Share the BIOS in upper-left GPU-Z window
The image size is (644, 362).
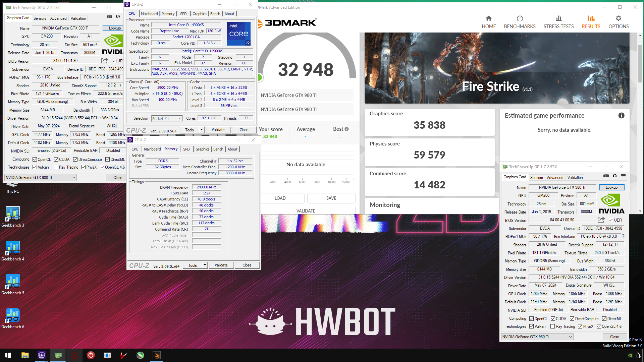pyautogui.click(x=105, y=61)
